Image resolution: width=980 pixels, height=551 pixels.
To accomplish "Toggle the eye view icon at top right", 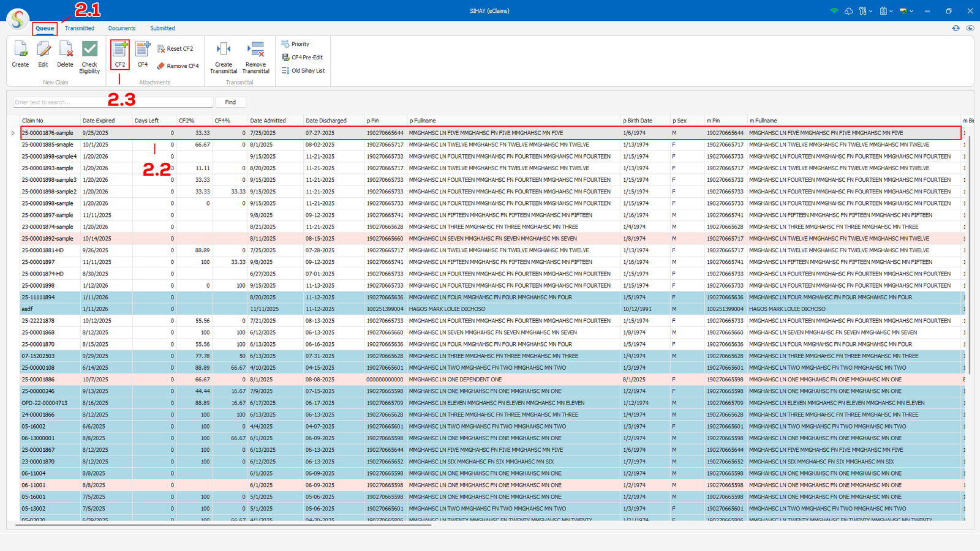I will 970,28.
